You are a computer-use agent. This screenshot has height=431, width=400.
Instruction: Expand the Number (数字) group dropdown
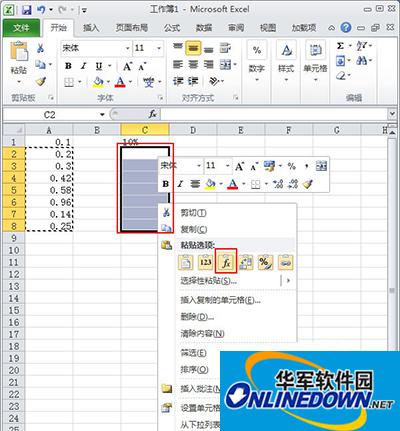pyautogui.click(x=257, y=80)
